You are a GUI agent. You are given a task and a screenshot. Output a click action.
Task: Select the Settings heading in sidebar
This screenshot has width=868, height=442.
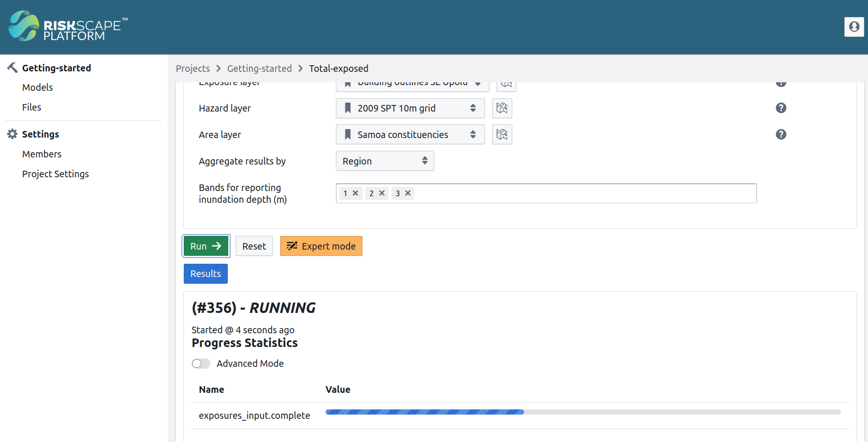click(x=41, y=134)
